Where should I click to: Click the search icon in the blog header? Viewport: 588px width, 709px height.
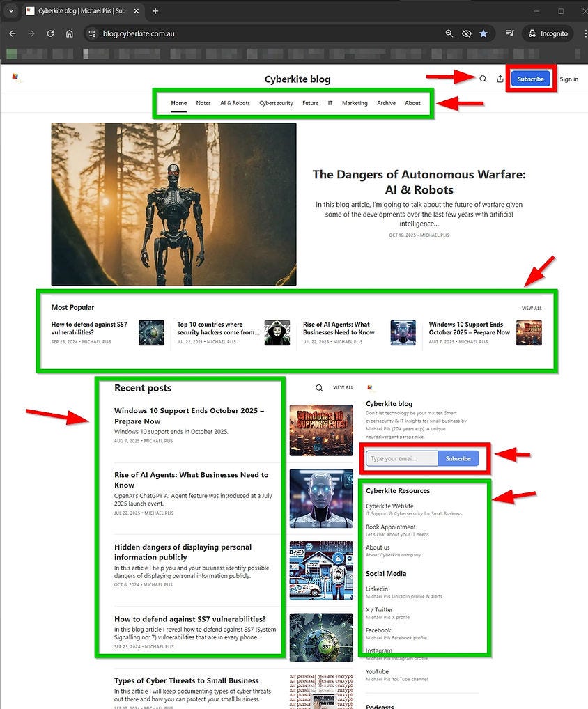click(x=483, y=79)
